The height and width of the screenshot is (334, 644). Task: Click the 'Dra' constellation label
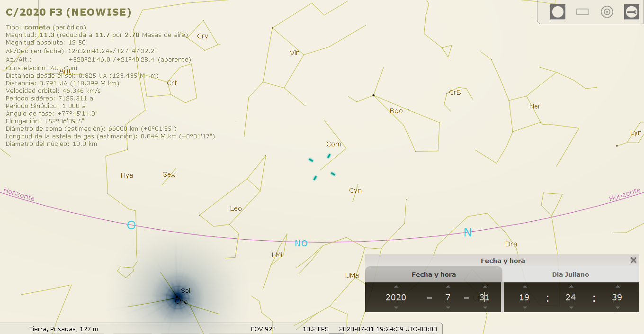click(x=511, y=244)
